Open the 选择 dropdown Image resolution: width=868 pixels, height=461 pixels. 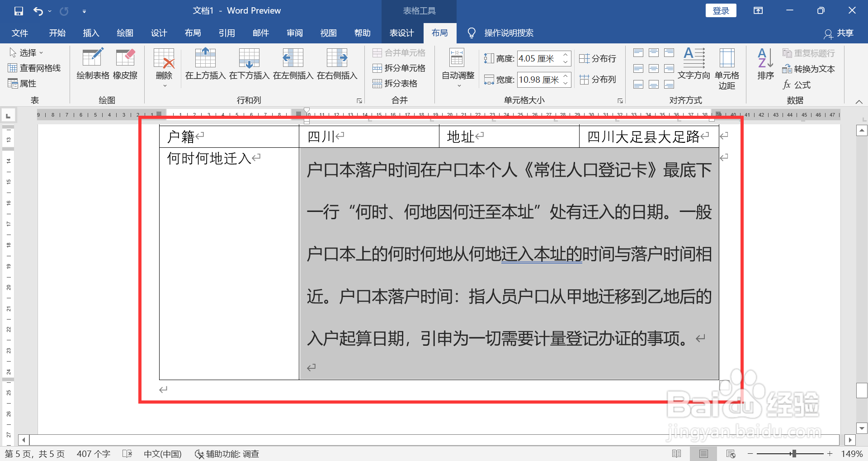click(26, 53)
